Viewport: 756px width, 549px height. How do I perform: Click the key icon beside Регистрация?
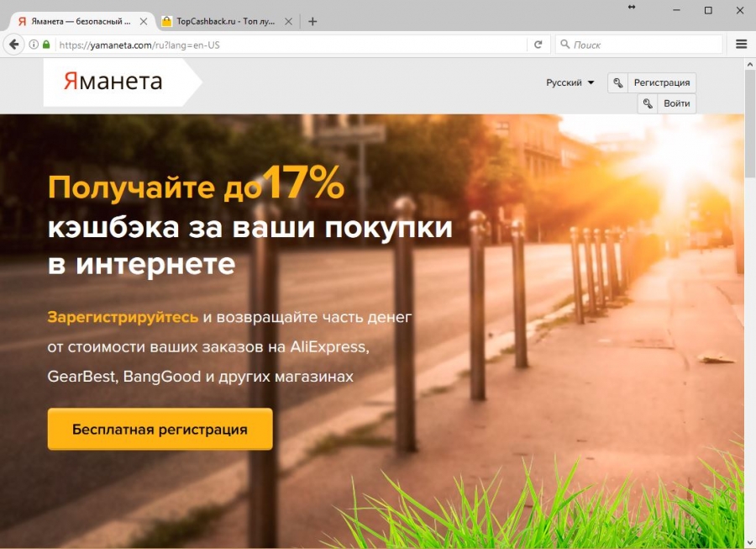pos(617,83)
